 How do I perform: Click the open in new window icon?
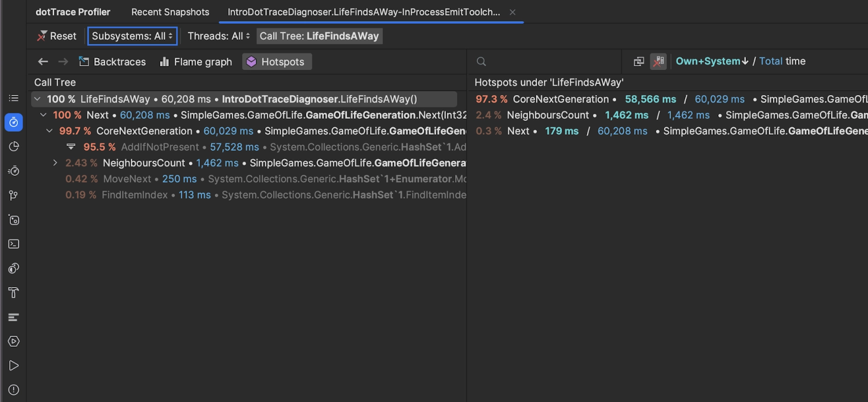click(639, 62)
